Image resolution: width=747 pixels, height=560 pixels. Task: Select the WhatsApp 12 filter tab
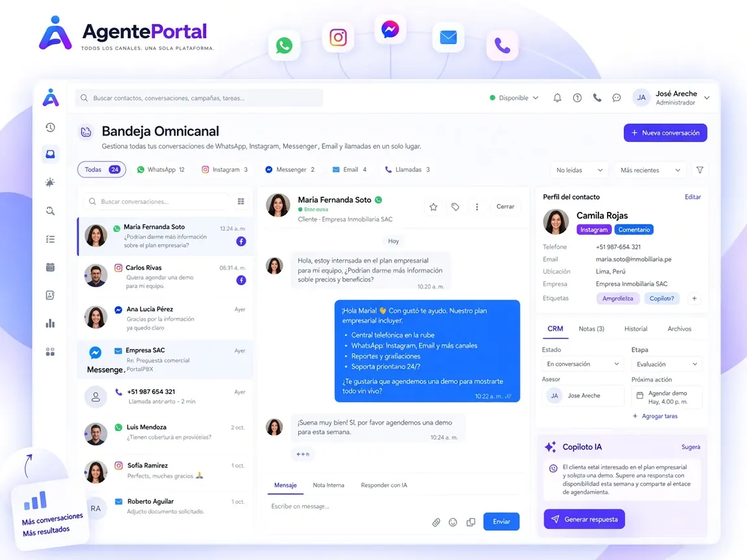[161, 170]
